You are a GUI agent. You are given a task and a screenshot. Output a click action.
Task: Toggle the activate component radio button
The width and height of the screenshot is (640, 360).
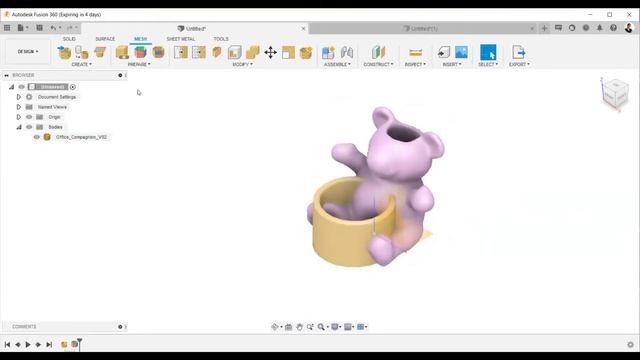coord(73,87)
